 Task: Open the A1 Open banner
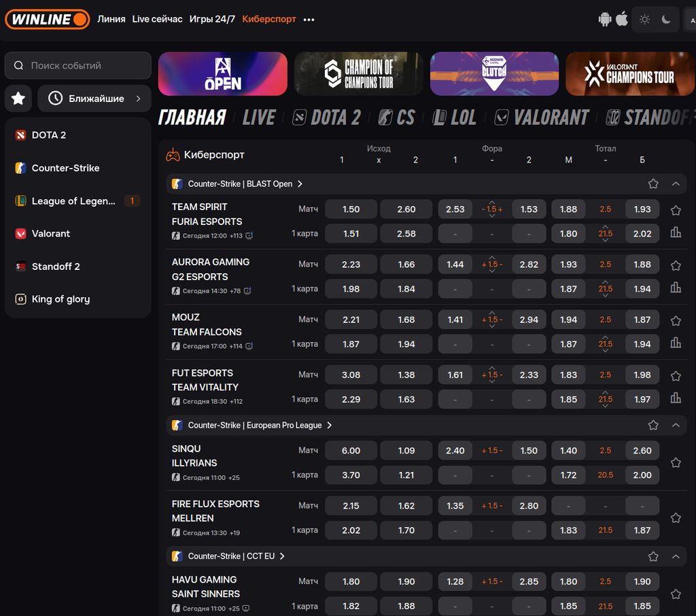coord(223,73)
